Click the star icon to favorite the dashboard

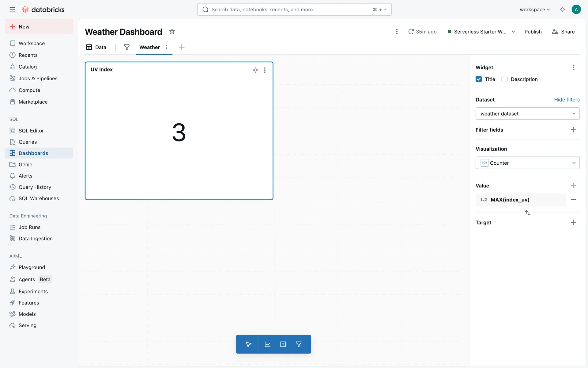[x=172, y=32]
